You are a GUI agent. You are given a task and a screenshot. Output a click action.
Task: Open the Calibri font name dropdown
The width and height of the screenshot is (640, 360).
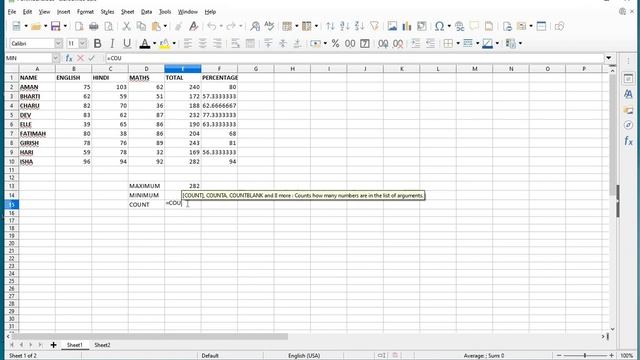[x=58, y=44]
